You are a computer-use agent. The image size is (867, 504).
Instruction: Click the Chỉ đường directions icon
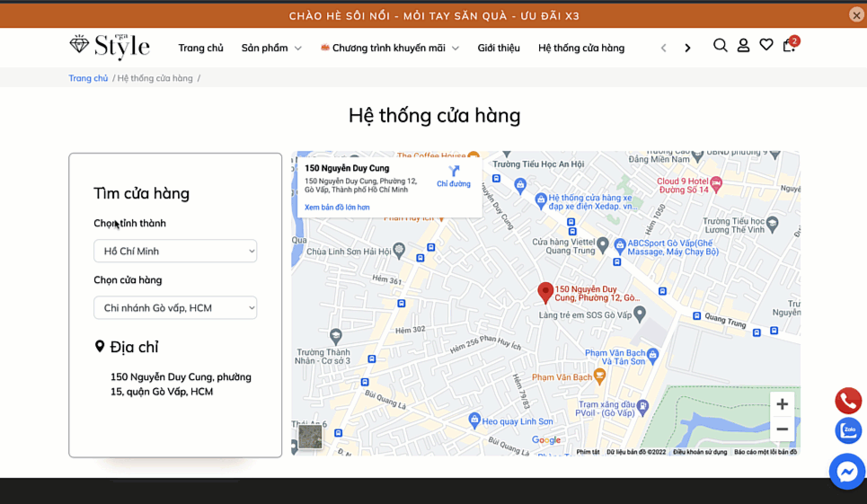(x=454, y=176)
